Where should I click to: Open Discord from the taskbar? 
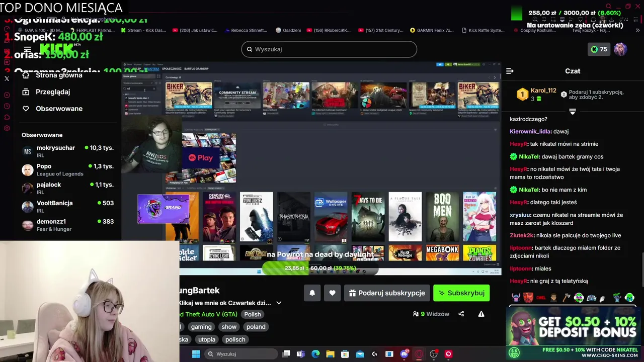click(x=404, y=354)
